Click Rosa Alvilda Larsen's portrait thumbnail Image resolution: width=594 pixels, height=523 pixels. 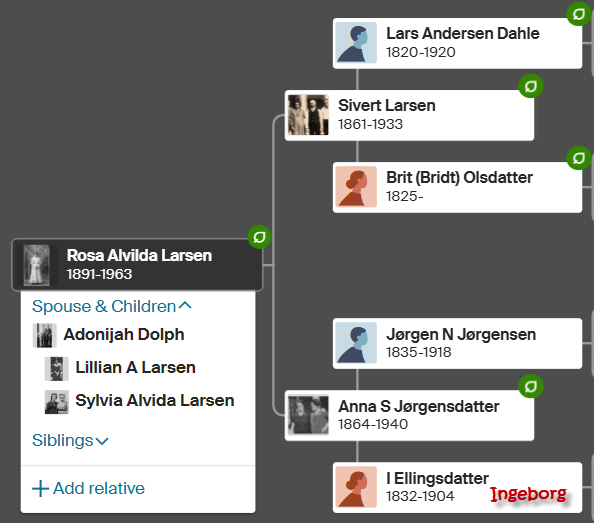click(36, 265)
